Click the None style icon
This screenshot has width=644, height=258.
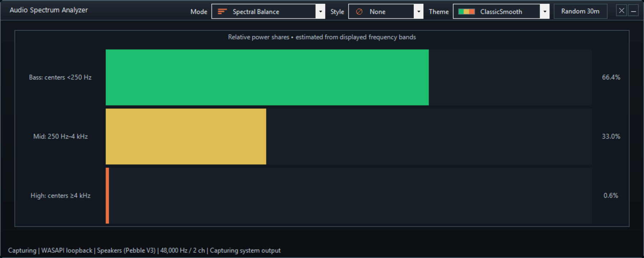[359, 11]
